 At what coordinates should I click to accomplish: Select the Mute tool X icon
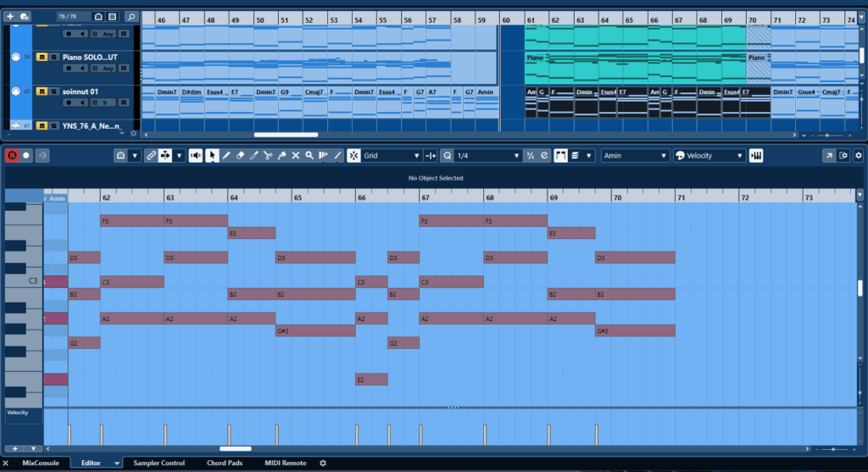(x=295, y=156)
